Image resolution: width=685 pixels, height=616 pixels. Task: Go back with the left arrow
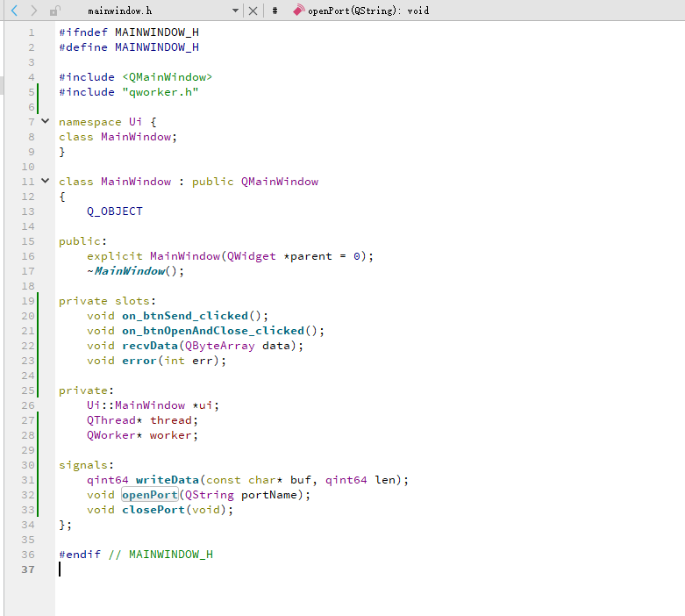(14, 11)
